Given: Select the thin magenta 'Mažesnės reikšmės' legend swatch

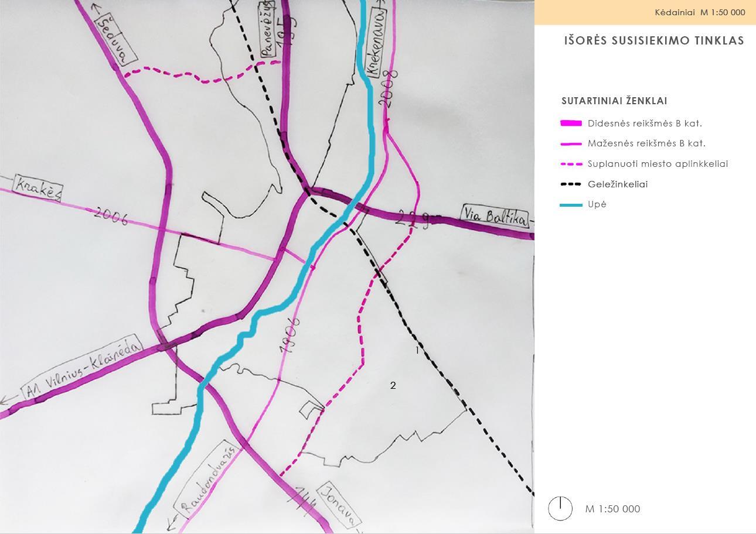Looking at the screenshot, I should click(x=571, y=143).
